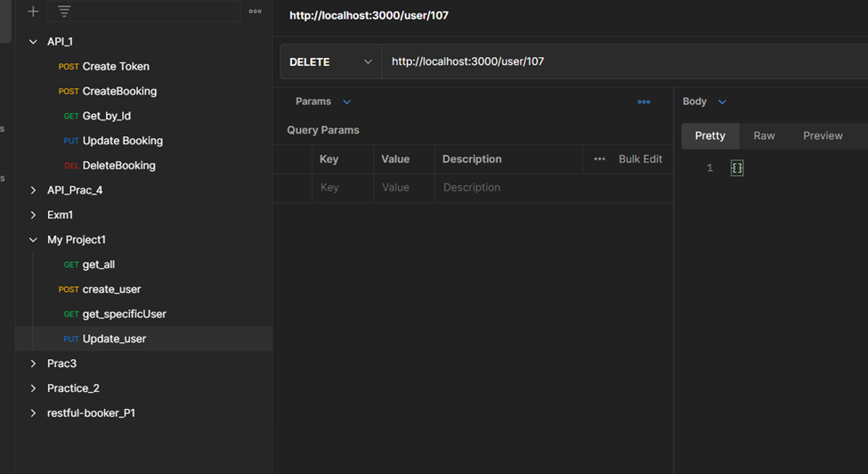This screenshot has width=868, height=474.
Task: Click the query param Description input
Action: click(x=554, y=188)
